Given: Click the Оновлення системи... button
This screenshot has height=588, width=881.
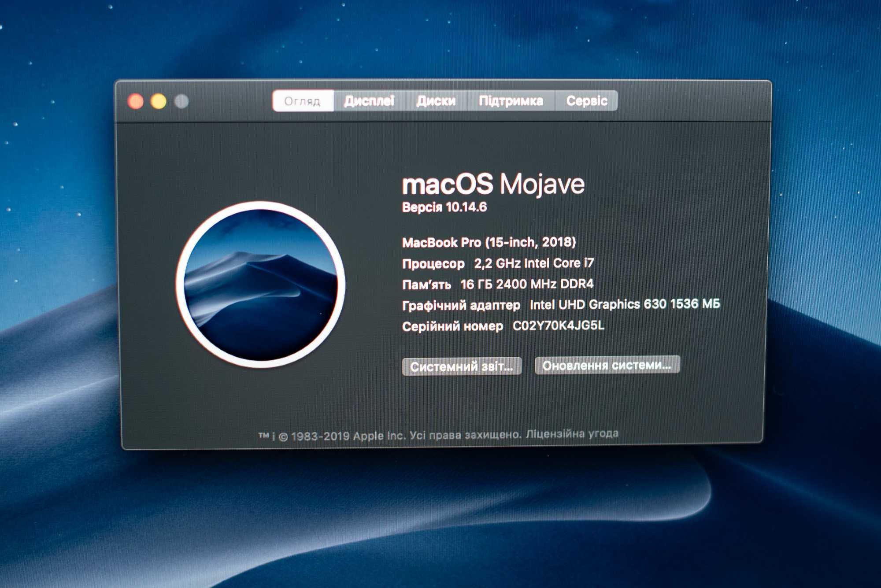Looking at the screenshot, I should (607, 365).
